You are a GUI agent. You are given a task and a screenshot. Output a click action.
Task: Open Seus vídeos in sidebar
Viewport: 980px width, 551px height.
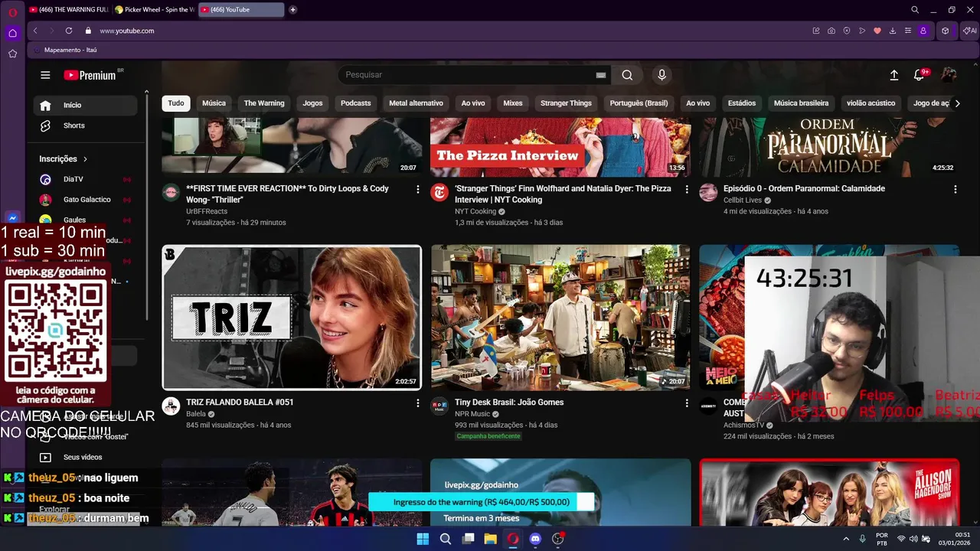[85, 457]
